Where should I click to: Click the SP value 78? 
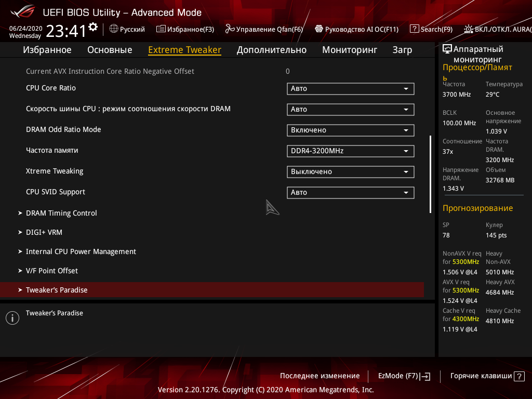[446, 235]
